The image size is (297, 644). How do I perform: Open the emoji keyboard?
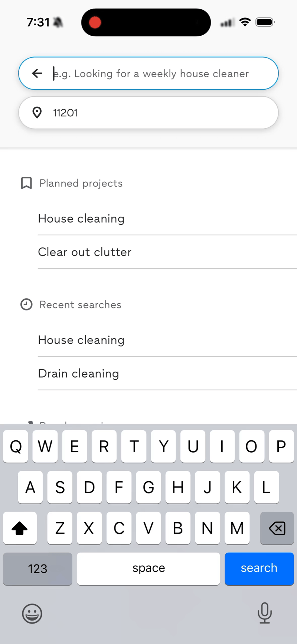tap(32, 613)
